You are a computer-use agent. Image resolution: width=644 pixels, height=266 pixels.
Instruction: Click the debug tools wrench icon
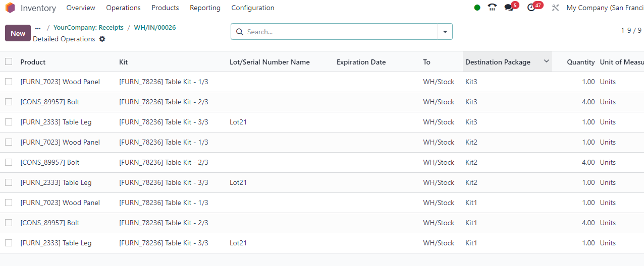coord(556,8)
